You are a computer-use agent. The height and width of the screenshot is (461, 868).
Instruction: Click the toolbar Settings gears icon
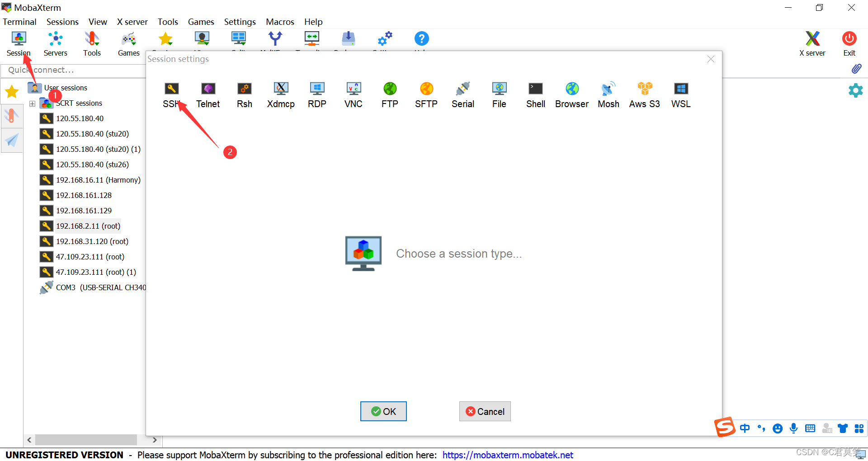click(385, 39)
